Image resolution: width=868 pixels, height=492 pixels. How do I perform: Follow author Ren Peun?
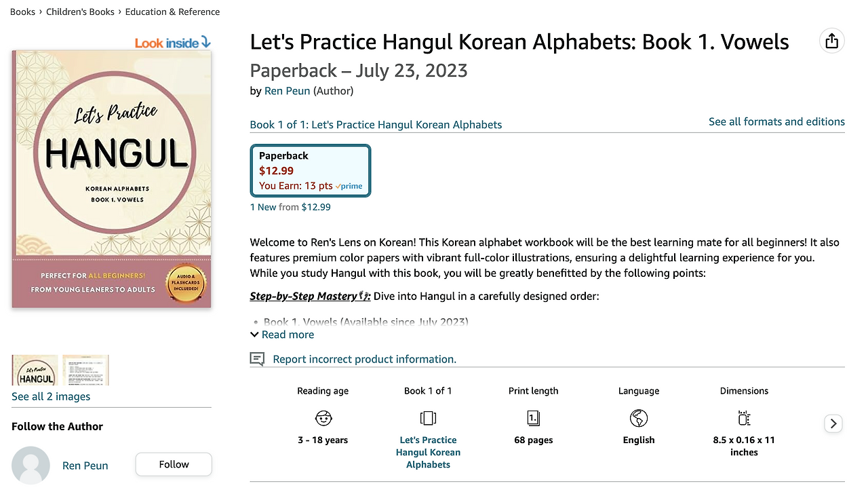[x=174, y=464]
